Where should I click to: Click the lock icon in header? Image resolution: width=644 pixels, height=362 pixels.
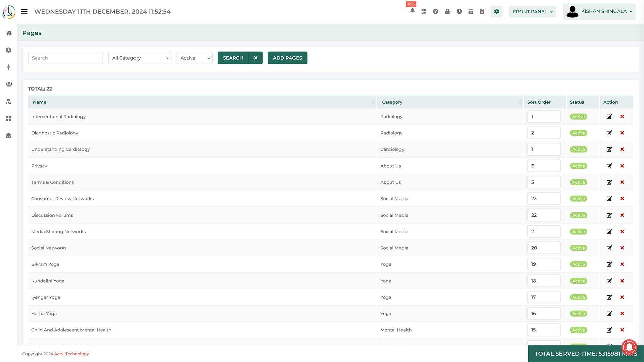pyautogui.click(x=447, y=11)
